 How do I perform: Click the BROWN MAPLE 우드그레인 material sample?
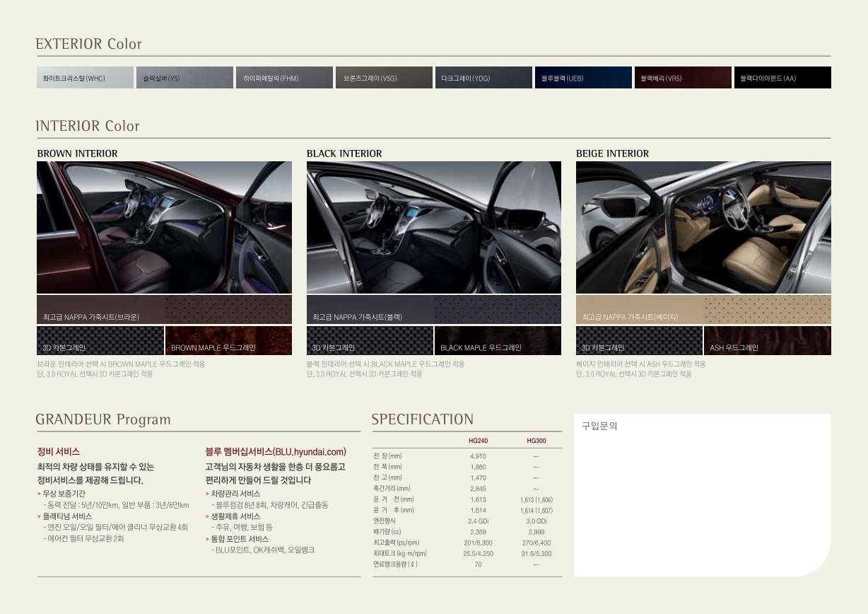(228, 340)
